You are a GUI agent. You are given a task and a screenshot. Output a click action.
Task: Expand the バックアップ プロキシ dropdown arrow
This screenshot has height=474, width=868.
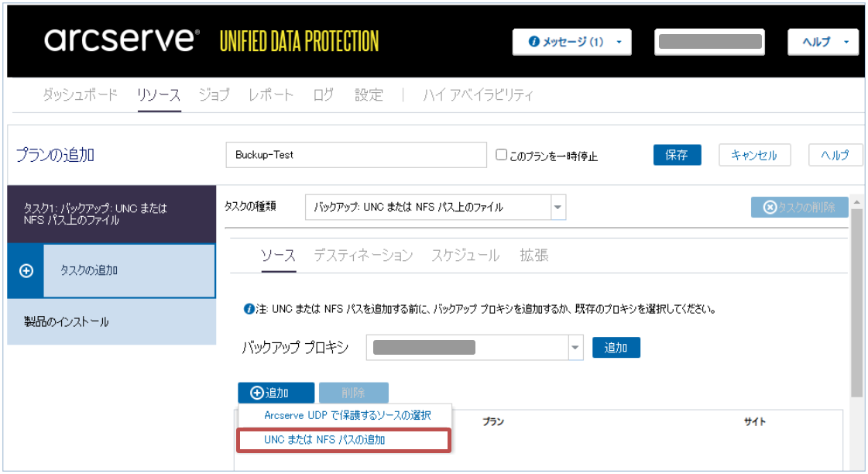[x=576, y=347]
